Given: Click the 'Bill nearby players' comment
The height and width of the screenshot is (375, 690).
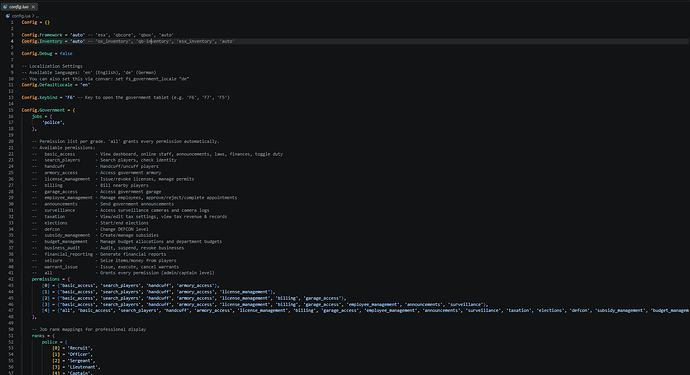Looking at the screenshot, I should (124, 186).
